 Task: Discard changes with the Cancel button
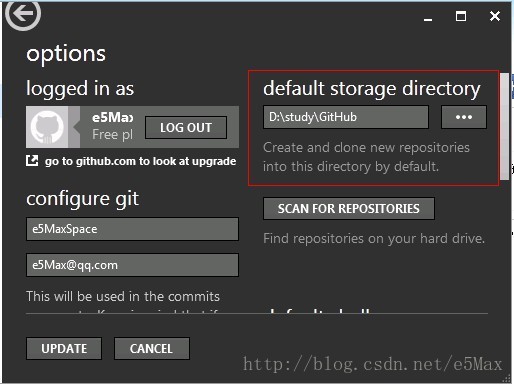(152, 349)
